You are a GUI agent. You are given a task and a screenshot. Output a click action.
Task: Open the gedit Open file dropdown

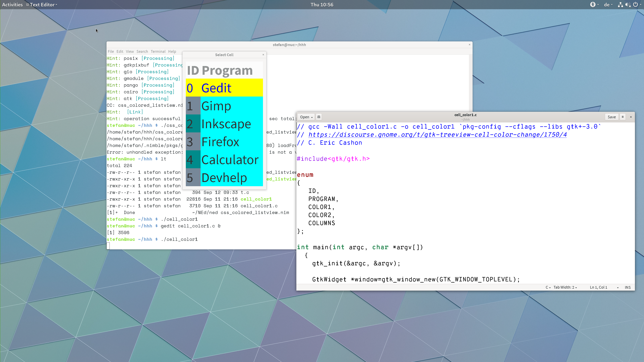[306, 117]
